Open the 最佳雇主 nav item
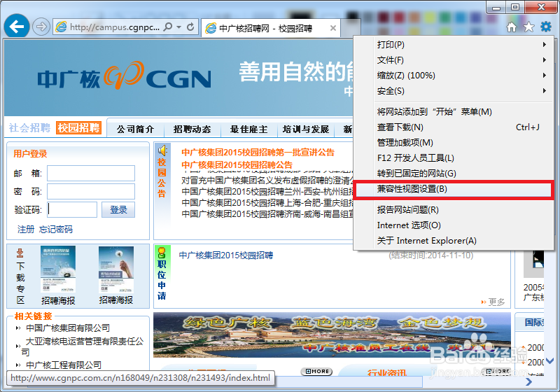The height and width of the screenshot is (392, 560). [x=249, y=129]
